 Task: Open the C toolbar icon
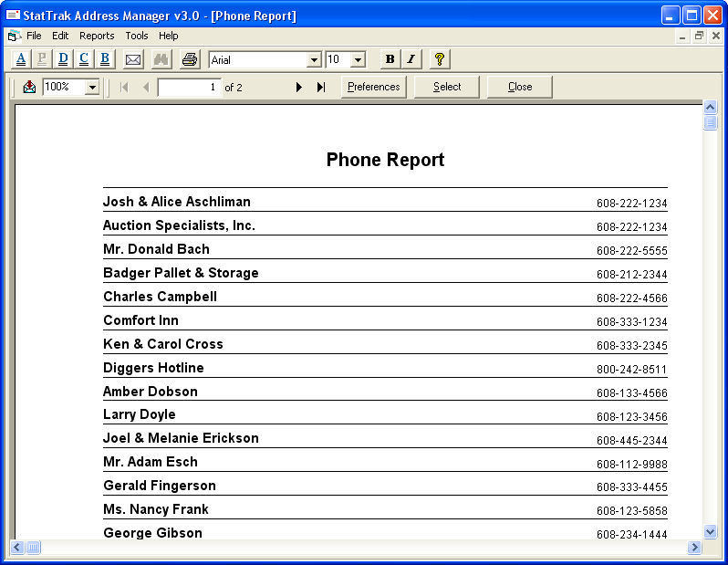click(84, 59)
